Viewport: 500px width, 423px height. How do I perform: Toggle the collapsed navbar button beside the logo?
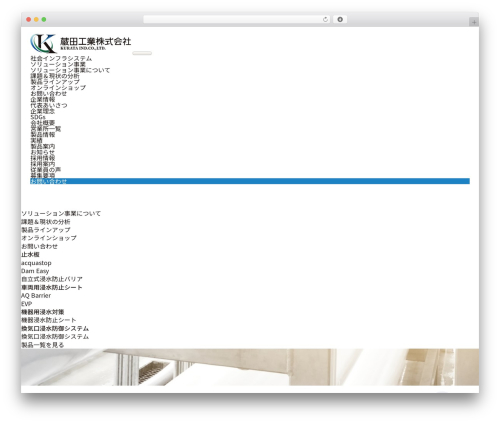(142, 53)
